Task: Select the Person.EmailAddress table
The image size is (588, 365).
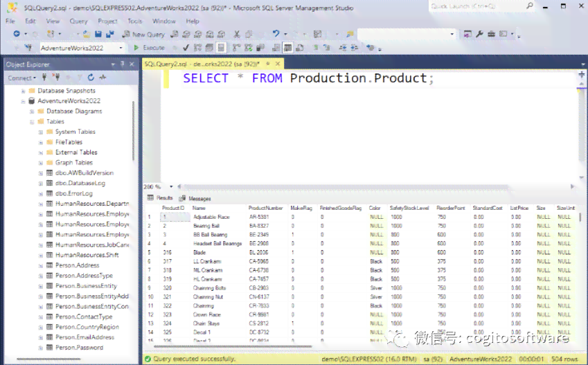Action: pyautogui.click(x=84, y=337)
